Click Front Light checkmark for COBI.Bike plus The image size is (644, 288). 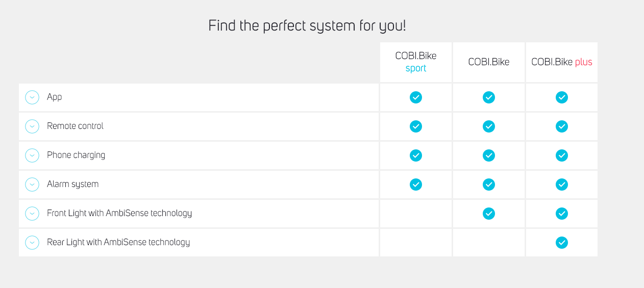coord(562,213)
